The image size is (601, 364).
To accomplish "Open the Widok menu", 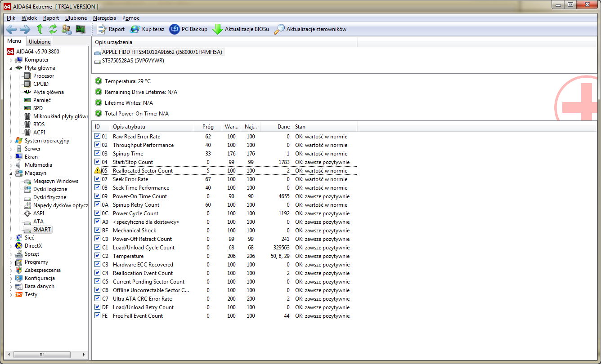I will (x=29, y=18).
